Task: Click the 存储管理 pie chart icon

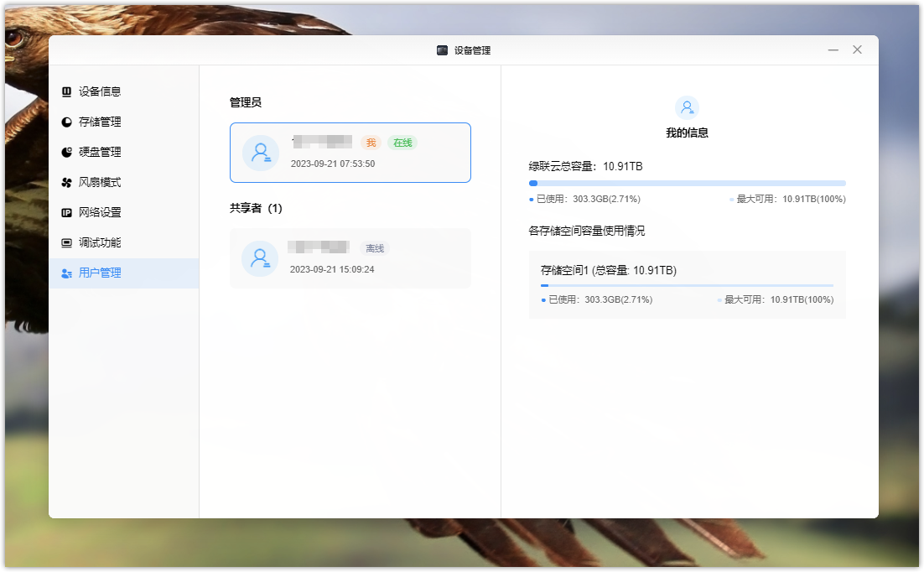Action: pos(67,122)
